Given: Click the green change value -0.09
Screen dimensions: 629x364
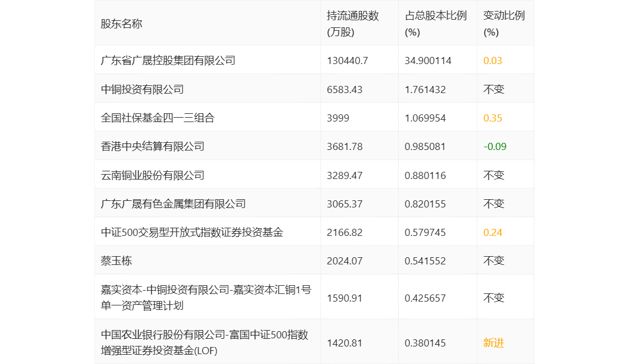Looking at the screenshot, I should point(495,146).
